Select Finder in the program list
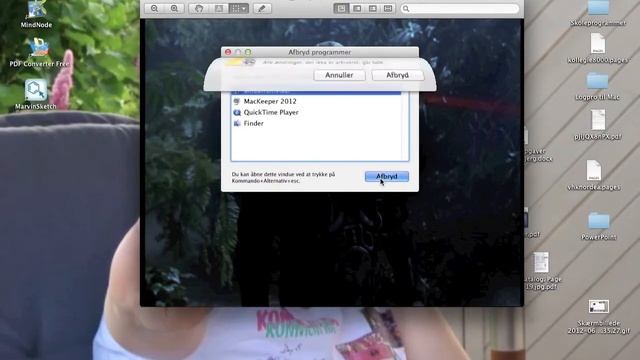This screenshot has width=640, height=360. (316, 123)
